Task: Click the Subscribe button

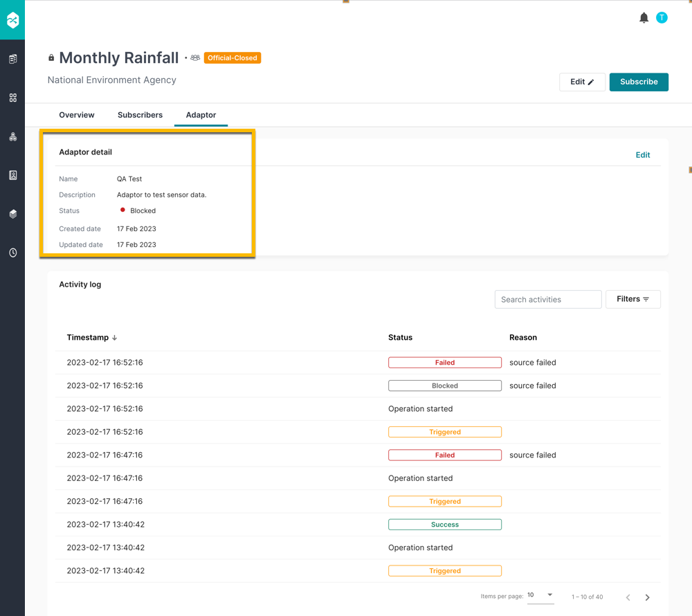Action: 638,82
